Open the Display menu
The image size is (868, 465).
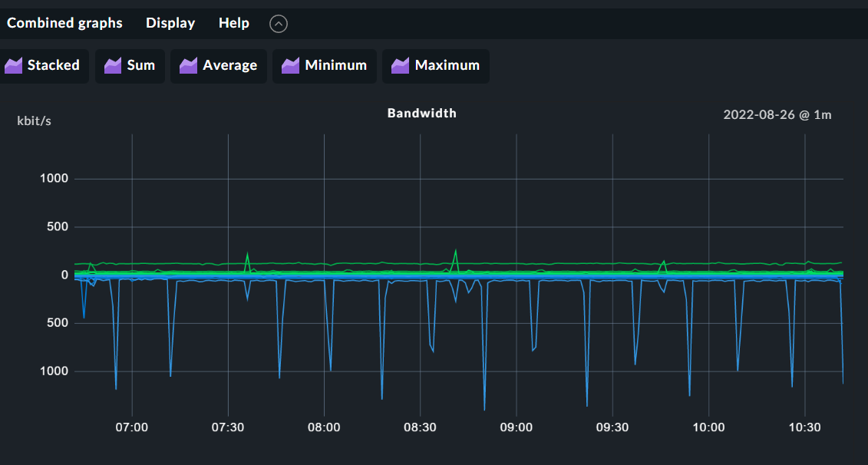(x=170, y=22)
